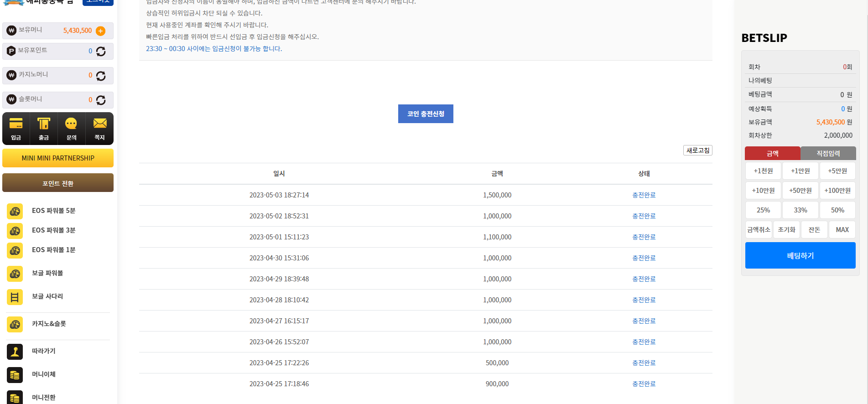Open the 보글 사다리 menu item
The image size is (868, 404).
coord(47,296)
